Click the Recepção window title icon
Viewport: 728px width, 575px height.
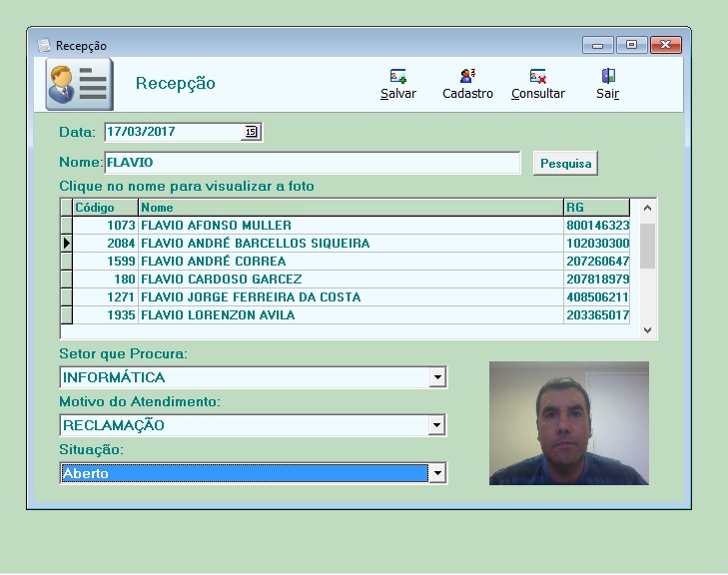point(44,45)
